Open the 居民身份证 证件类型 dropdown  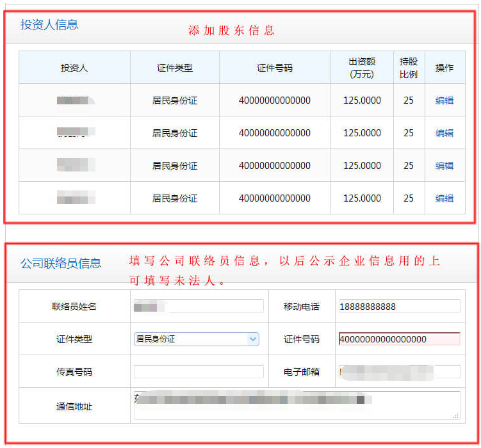[196, 339]
